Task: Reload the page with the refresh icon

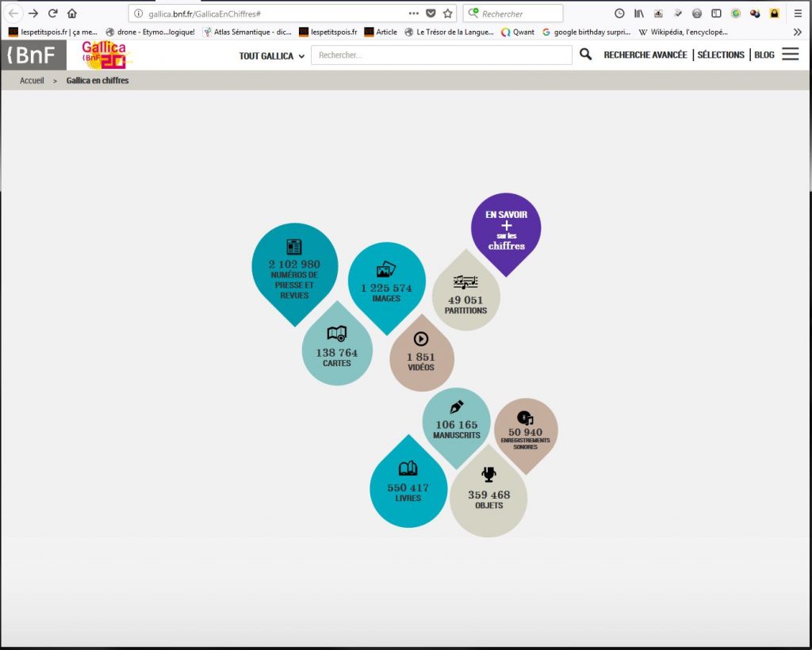Action: pos(53,13)
